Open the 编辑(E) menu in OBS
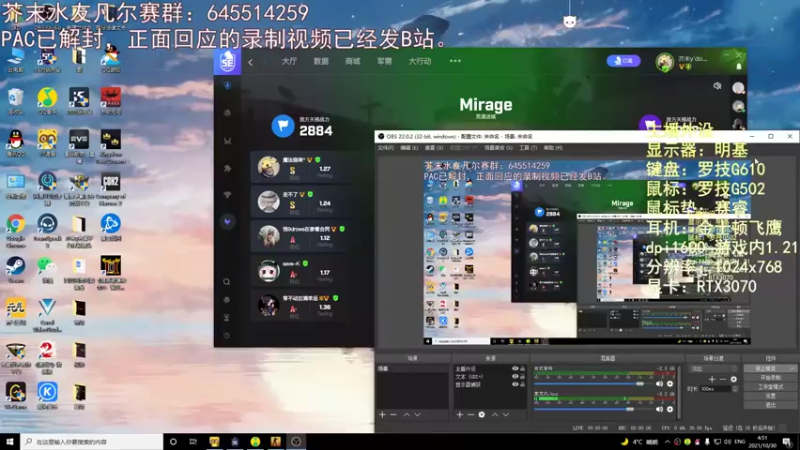This screenshot has width=800, height=450. coord(409,148)
